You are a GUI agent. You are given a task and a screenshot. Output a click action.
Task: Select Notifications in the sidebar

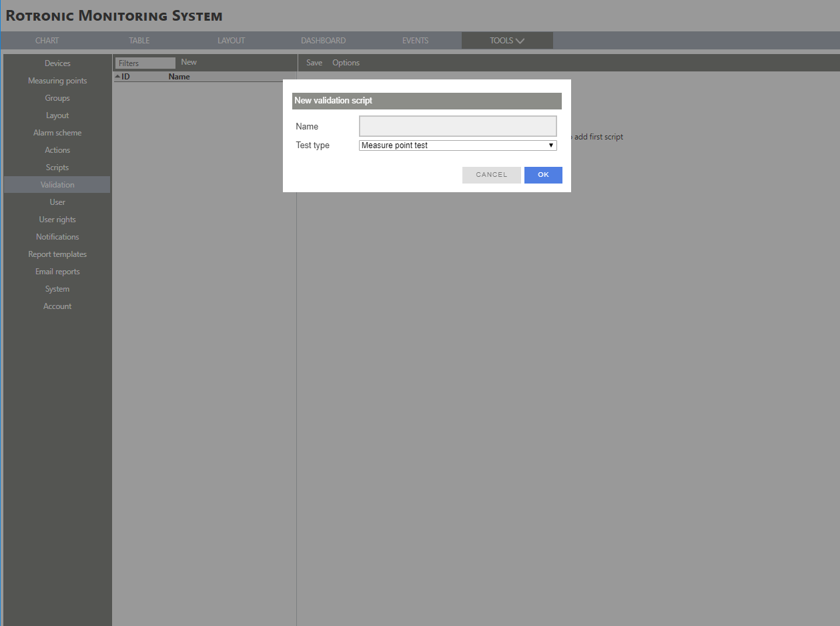(x=57, y=237)
